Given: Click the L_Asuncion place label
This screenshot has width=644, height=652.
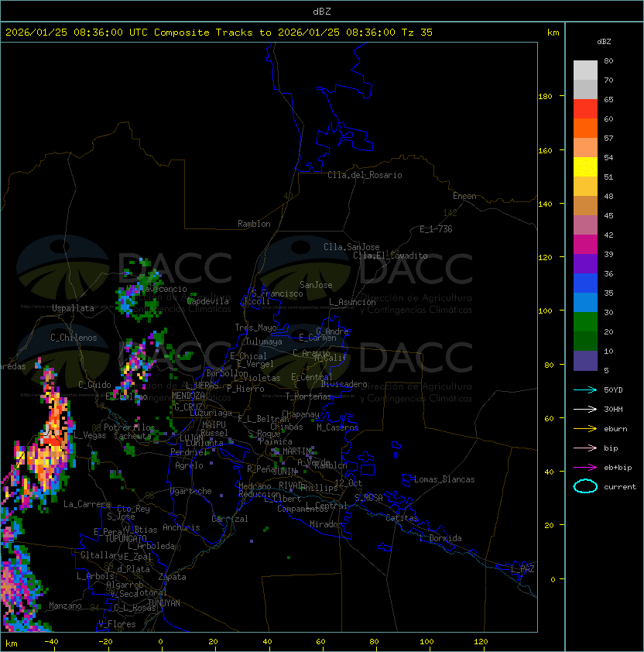Looking at the screenshot, I should 352,302.
